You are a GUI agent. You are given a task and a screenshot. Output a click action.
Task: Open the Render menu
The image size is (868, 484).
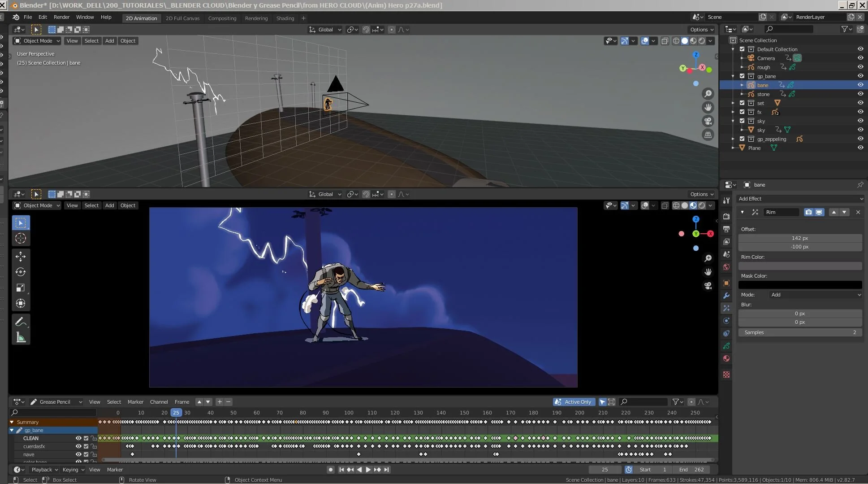pos(61,17)
